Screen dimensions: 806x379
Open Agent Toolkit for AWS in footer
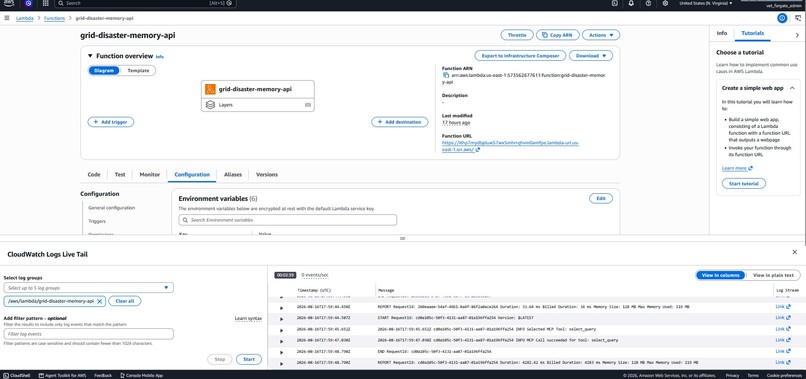point(62,375)
